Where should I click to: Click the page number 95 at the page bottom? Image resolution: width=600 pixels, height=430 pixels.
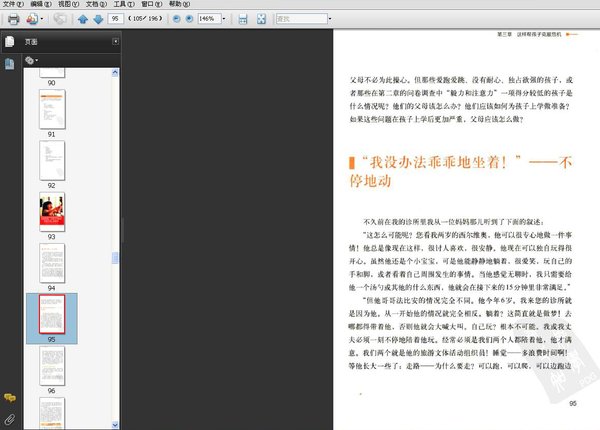point(572,404)
